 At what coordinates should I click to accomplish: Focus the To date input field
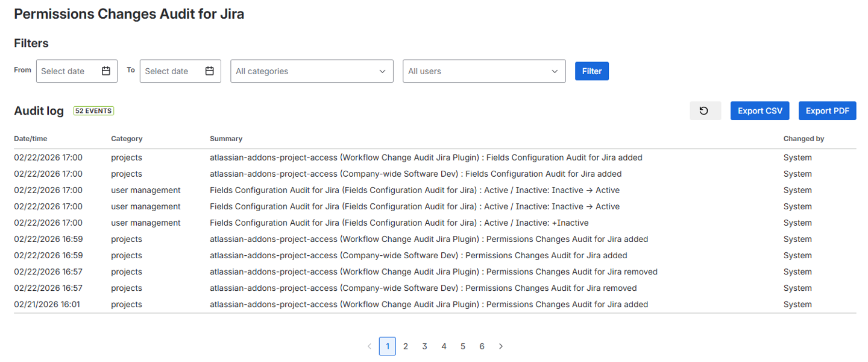180,71
